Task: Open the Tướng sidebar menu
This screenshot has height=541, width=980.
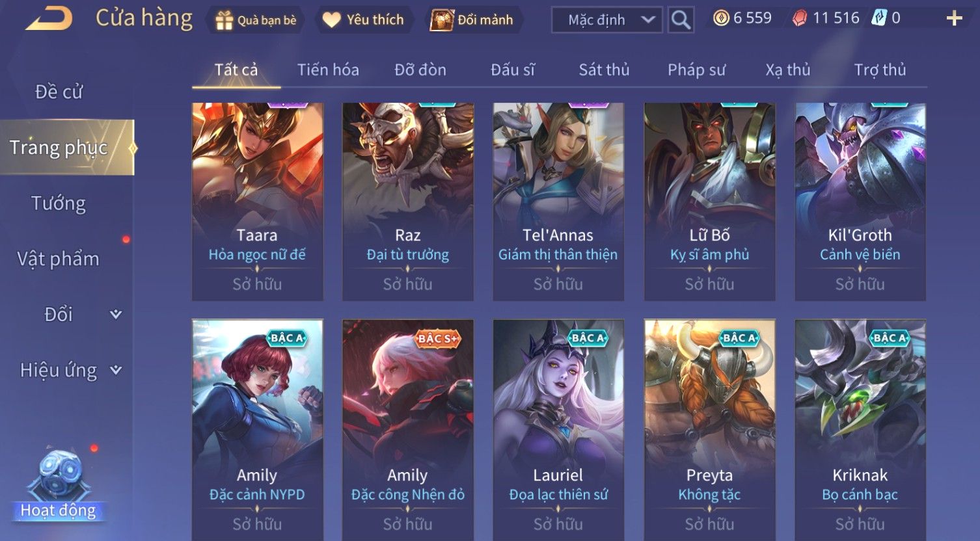Action: pos(59,204)
